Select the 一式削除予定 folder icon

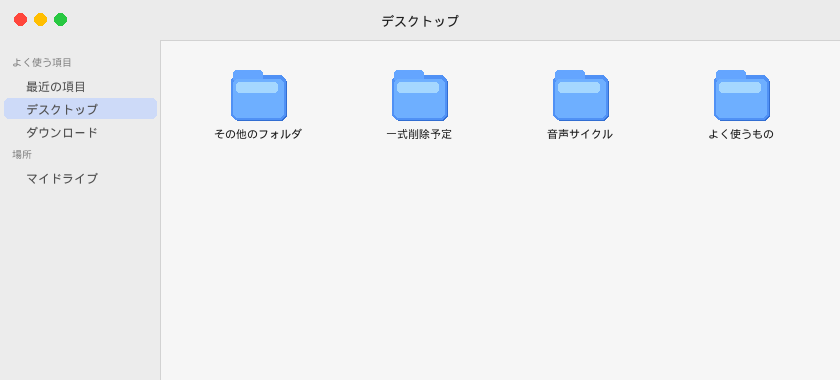pos(419,95)
